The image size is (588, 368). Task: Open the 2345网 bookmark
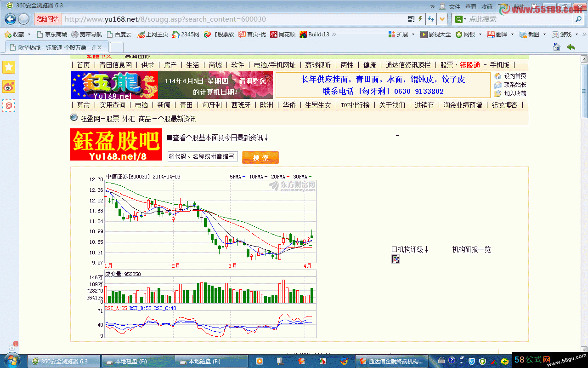pos(186,34)
